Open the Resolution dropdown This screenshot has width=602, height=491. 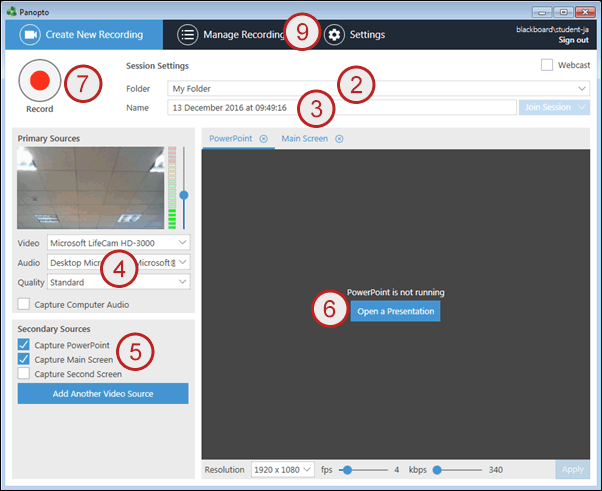click(x=283, y=470)
